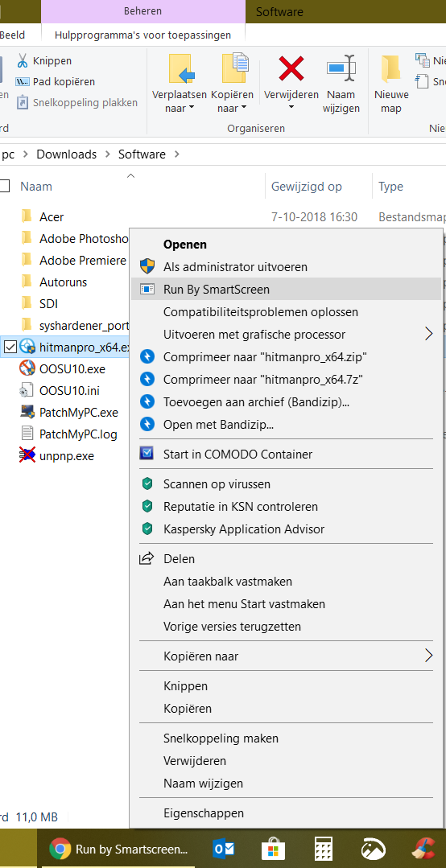Click the hitmanpro_x64.exe file icon
Screen dimensions: 446x868
(27, 347)
